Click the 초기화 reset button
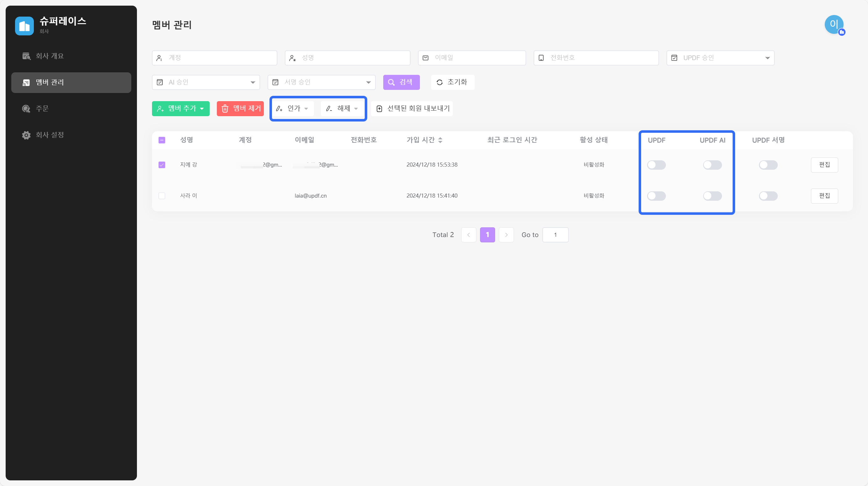The height and width of the screenshot is (486, 868). click(x=452, y=82)
